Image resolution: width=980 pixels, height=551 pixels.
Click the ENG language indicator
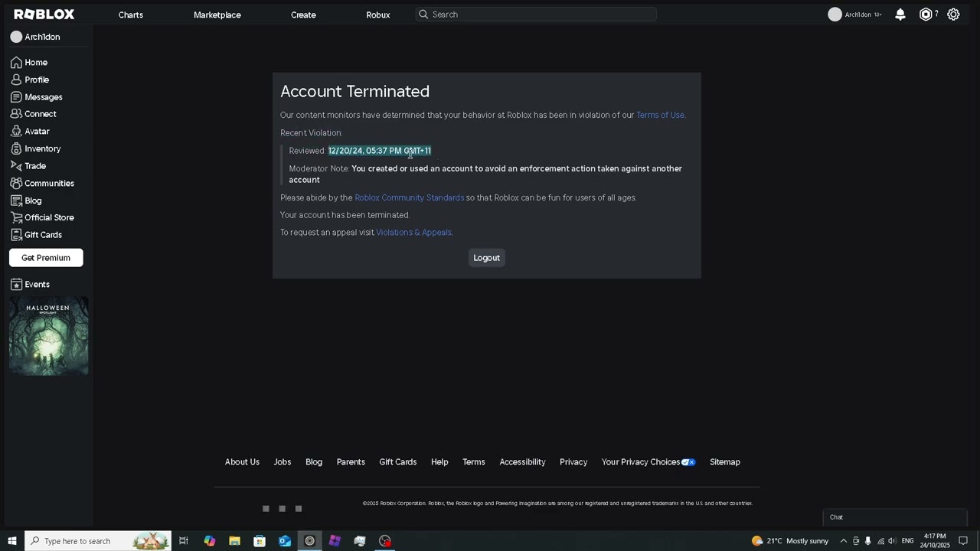[x=908, y=541]
